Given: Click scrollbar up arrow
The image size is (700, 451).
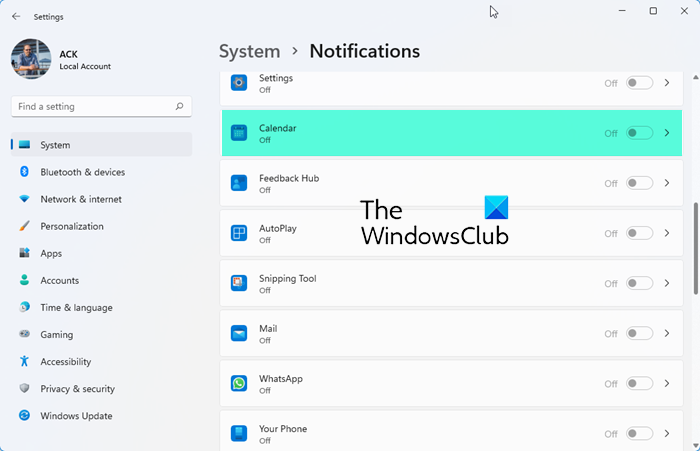Looking at the screenshot, I should 696,78.
